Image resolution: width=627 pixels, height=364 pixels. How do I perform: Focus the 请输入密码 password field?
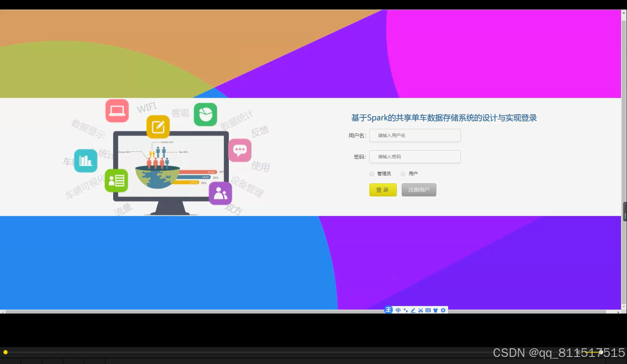coord(415,157)
